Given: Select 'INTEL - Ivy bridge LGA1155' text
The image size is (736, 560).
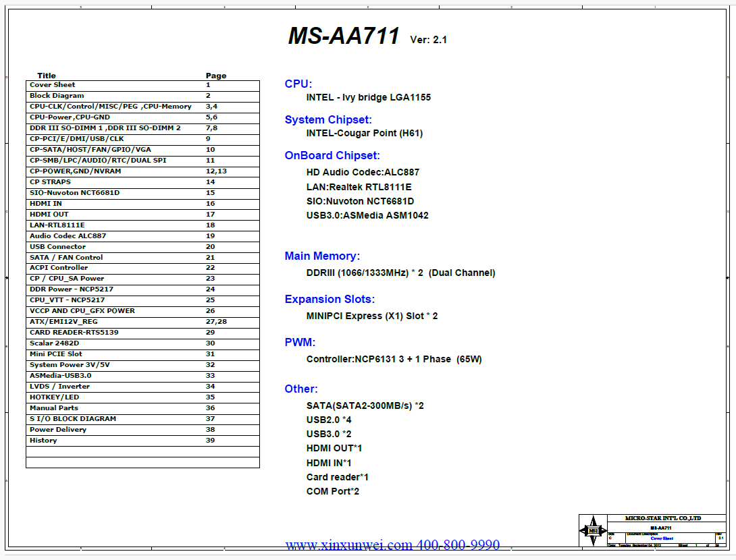Looking at the screenshot, I should (x=369, y=98).
